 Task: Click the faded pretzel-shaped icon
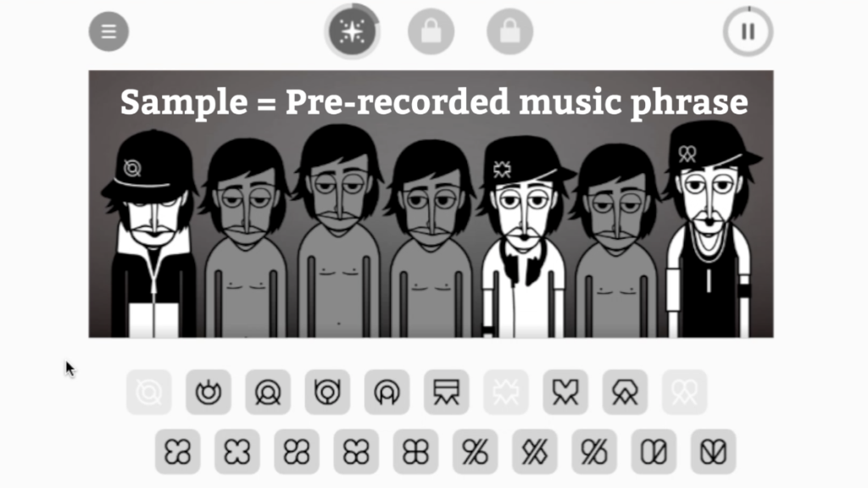(x=684, y=392)
